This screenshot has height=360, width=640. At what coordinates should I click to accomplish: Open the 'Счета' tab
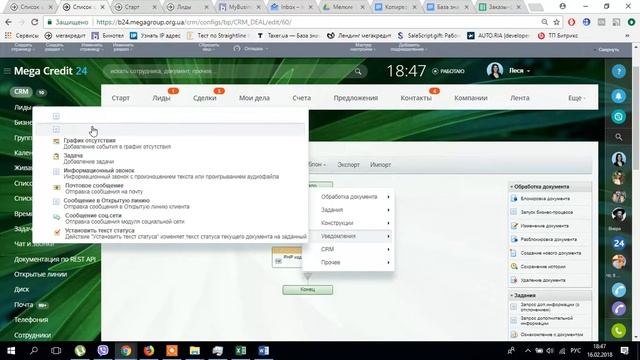(302, 98)
